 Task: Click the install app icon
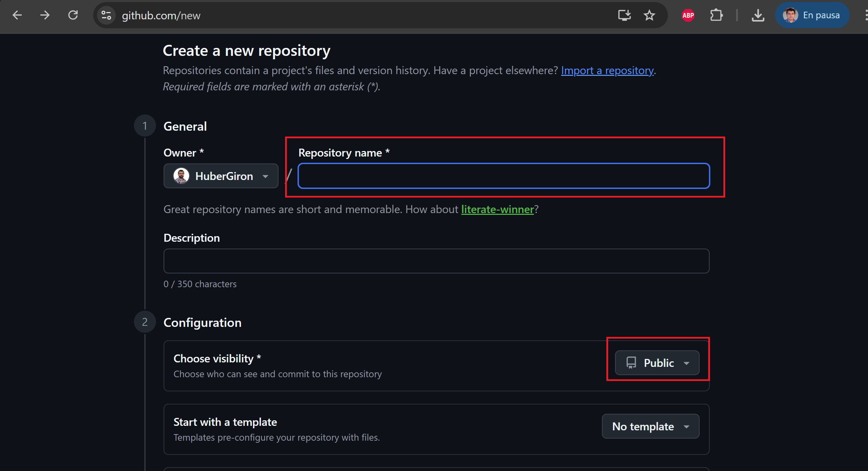624,15
